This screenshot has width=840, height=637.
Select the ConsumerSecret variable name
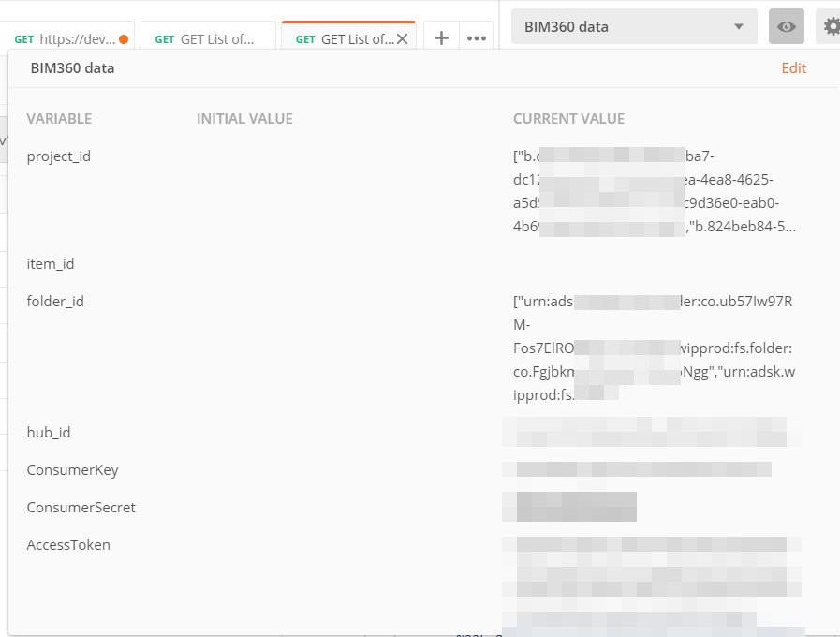tap(81, 508)
